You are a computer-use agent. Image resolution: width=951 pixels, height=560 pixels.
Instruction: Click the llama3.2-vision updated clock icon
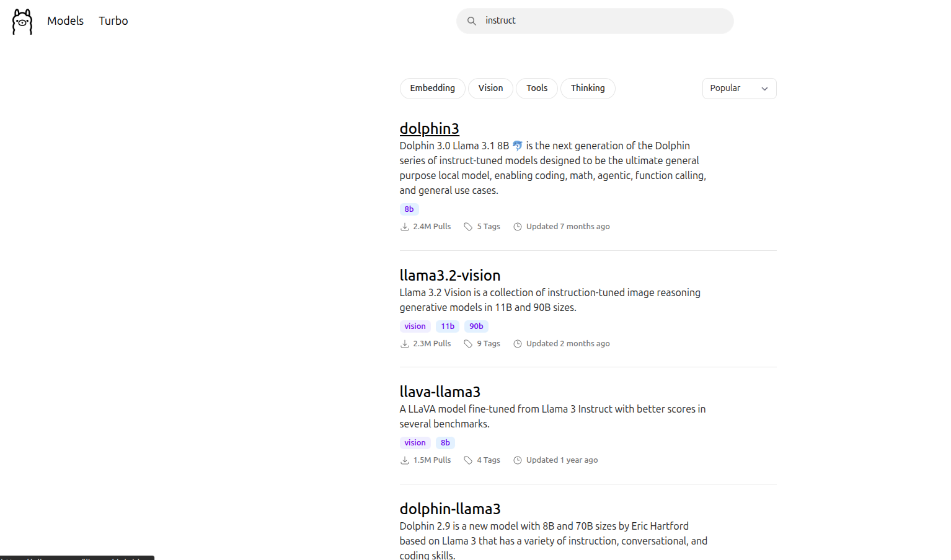point(518,344)
